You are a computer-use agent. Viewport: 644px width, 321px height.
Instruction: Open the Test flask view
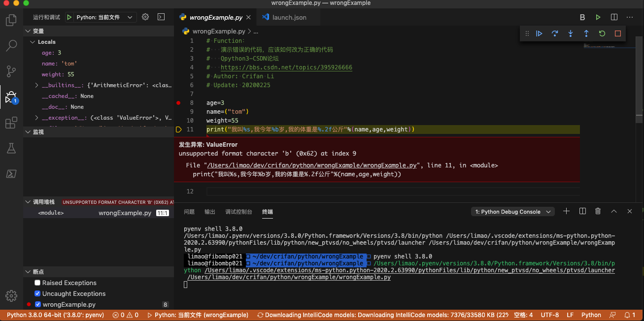[11, 148]
